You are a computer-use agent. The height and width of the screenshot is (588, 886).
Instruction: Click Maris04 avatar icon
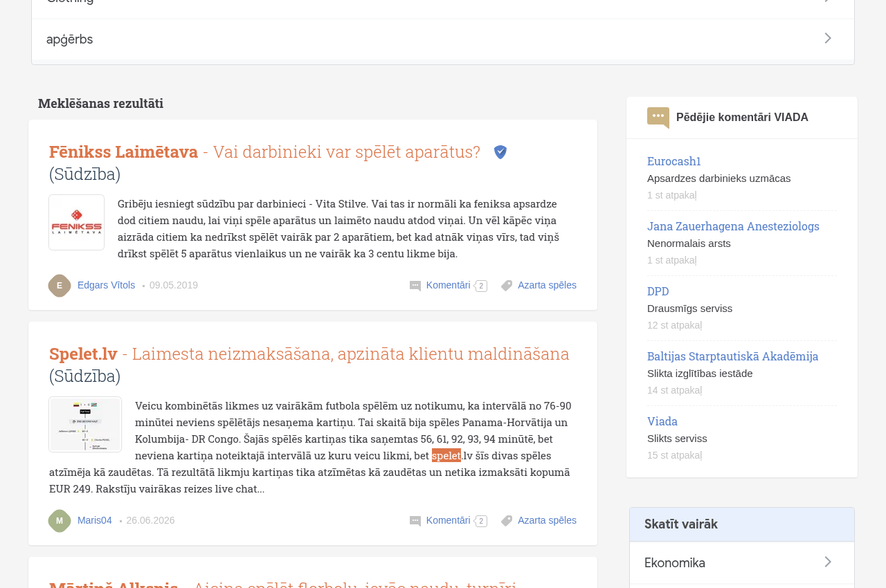tap(60, 521)
